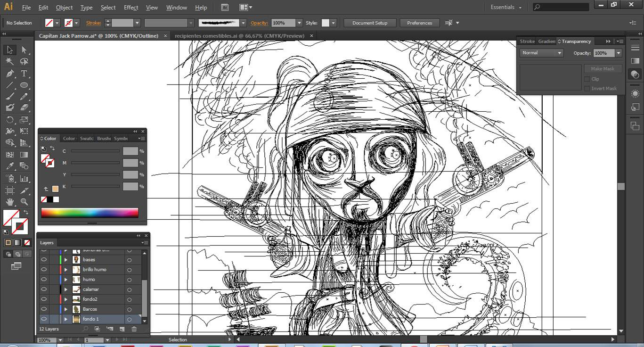Screen dimensions: 644x347
Task: Click the Document Setup button
Action: click(x=370, y=23)
